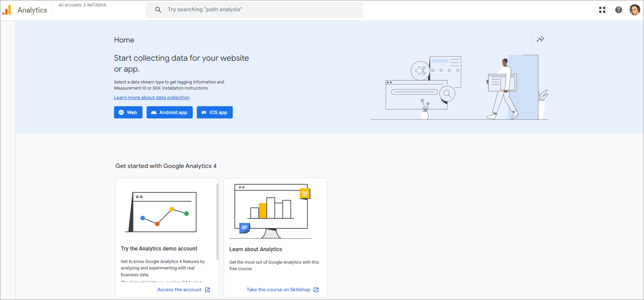Expand the All accounts > NATASHA account selector
This screenshot has height=300, width=644.
click(x=82, y=5)
